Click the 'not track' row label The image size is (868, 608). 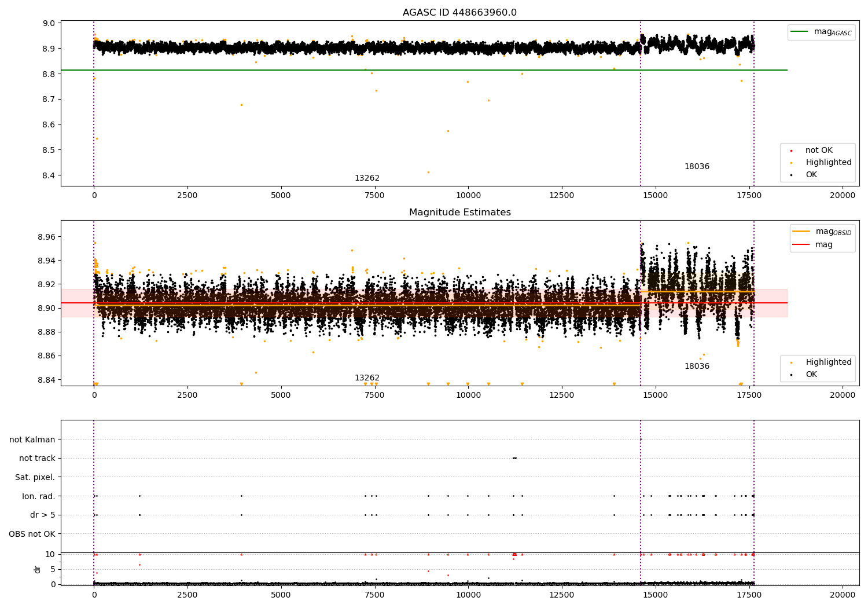(37, 458)
